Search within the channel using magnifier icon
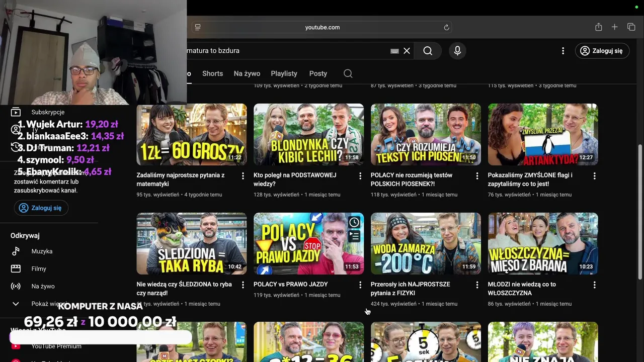Image resolution: width=644 pixels, height=362 pixels. point(348,73)
